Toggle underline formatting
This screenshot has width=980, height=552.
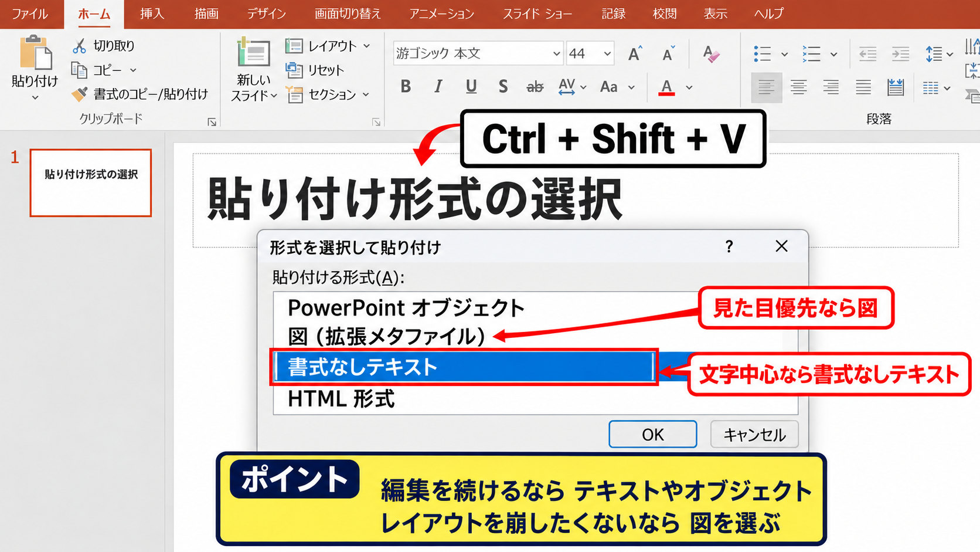[471, 87]
